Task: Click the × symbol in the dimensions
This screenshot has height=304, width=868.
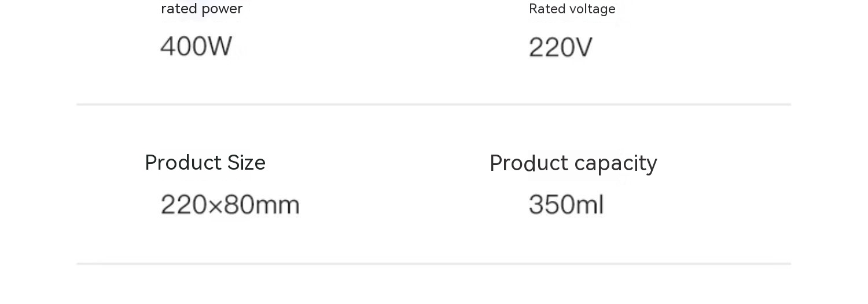Action: (x=215, y=206)
